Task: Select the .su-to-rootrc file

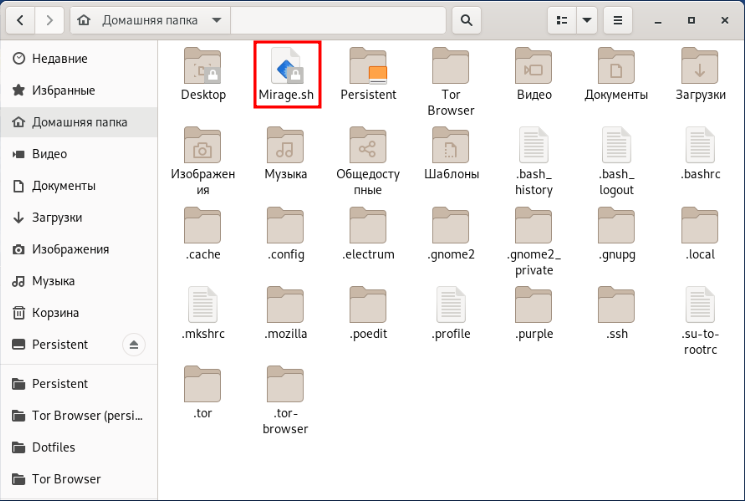Action: (700, 307)
